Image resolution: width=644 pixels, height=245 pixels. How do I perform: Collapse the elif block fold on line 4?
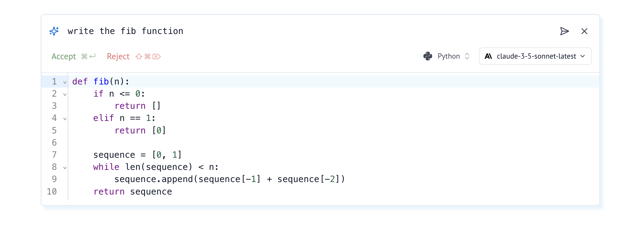coord(65,119)
